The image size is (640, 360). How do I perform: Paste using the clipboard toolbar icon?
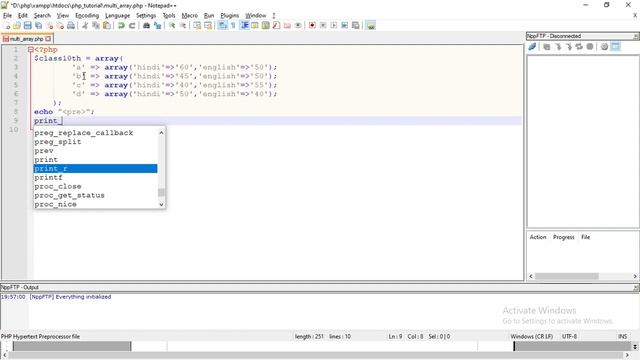tap(107, 26)
